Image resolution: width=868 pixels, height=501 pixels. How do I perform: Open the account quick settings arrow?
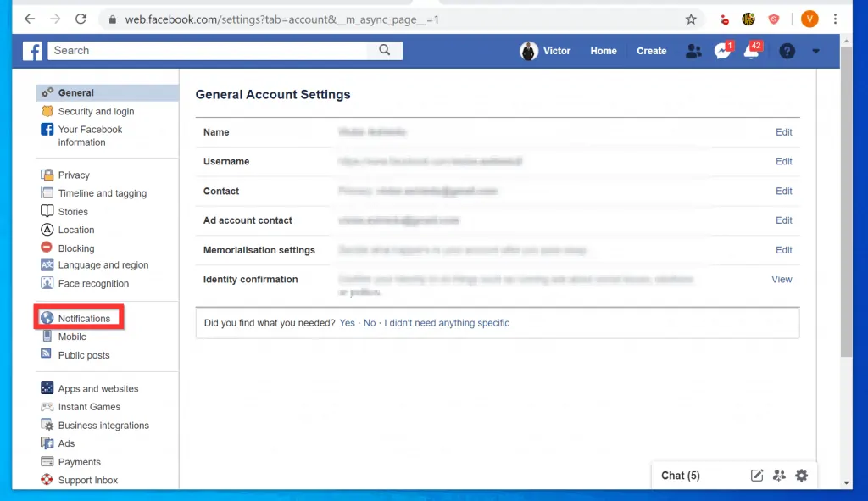pyautogui.click(x=815, y=51)
